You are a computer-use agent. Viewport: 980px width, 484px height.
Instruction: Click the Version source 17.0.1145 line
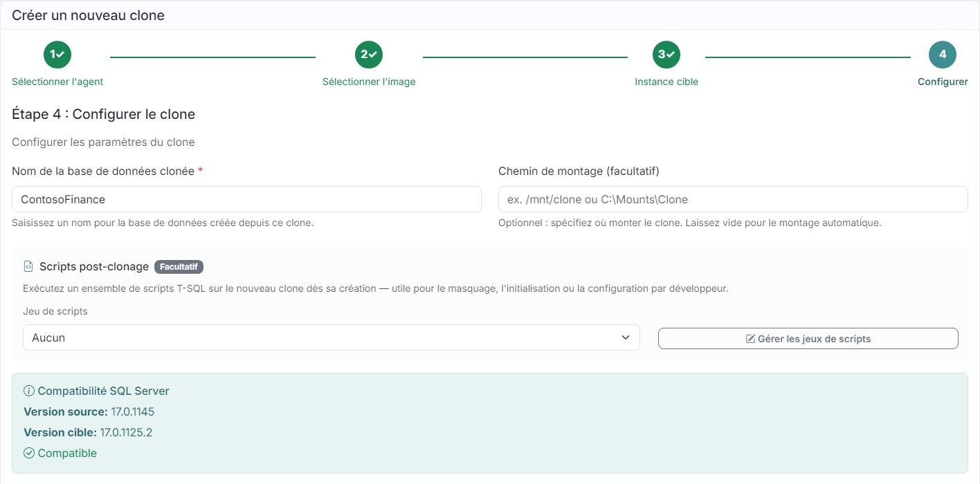89,411
